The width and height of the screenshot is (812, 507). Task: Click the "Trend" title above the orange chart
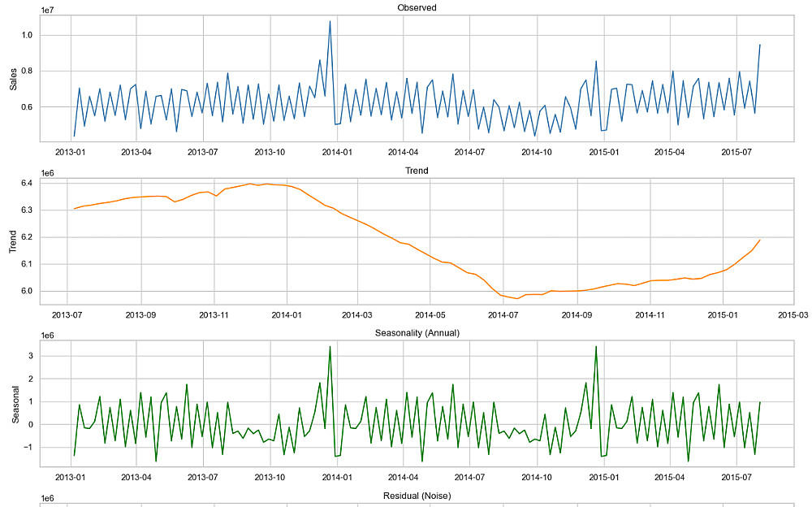tap(417, 171)
